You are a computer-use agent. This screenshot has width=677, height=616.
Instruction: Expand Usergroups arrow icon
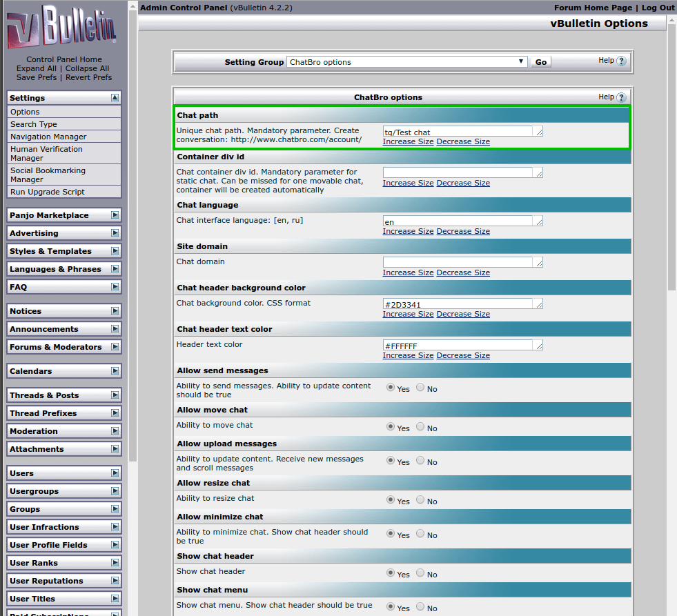pos(115,491)
